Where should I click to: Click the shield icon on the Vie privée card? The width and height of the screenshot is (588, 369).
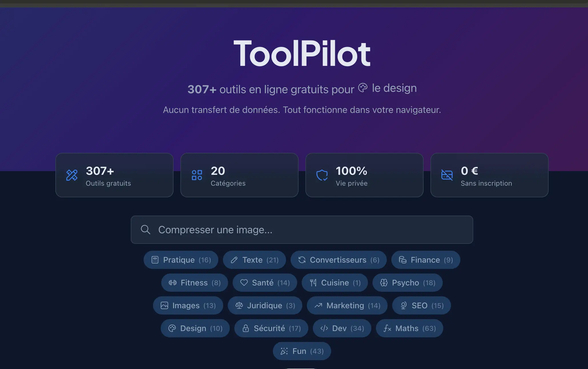(322, 175)
